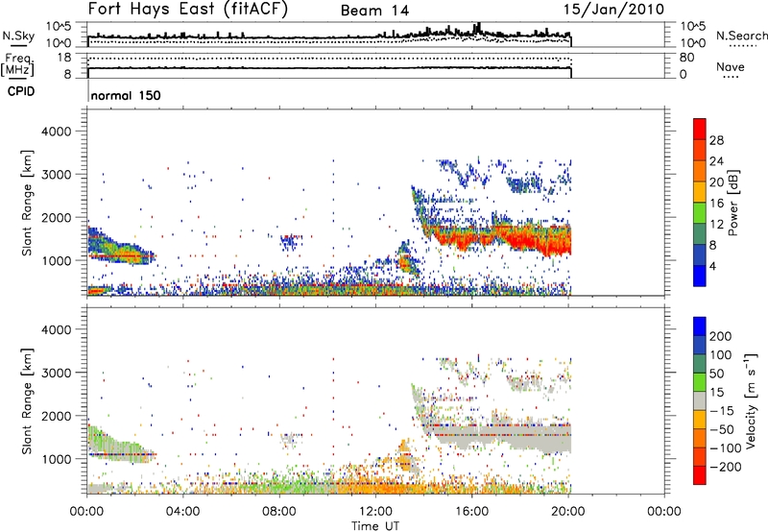Viewport: 768px width, 532px height.
Task: Click the '200' value on velocity scale
Action: pos(721,336)
